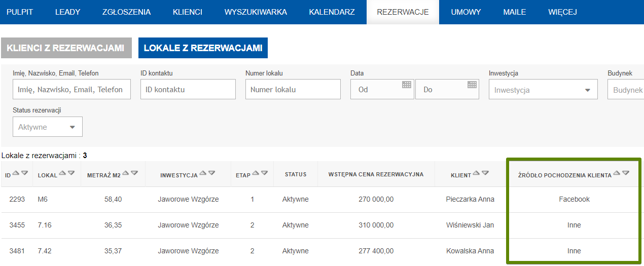Click metraż value 36,35
This screenshot has height=266, width=644.
[x=113, y=225]
